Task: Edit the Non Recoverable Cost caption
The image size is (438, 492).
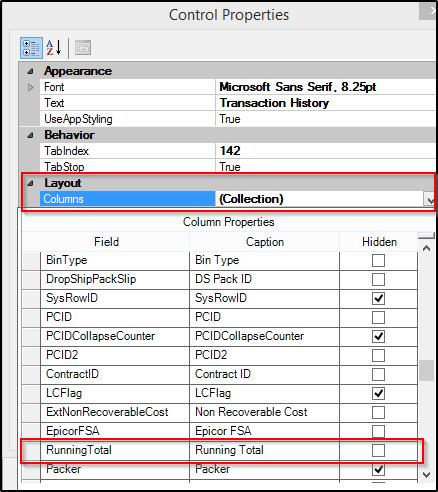Action: click(265, 412)
